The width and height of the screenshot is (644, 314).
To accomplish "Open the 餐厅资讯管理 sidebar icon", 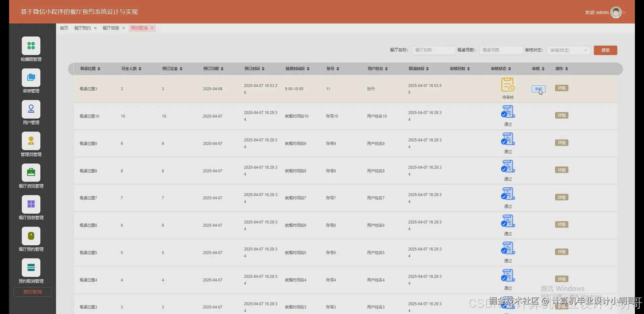I will (31, 172).
